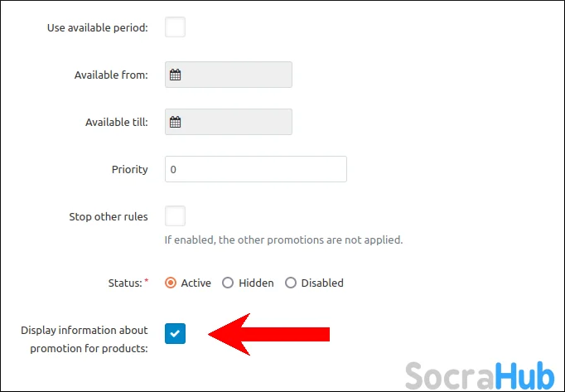Click into the Priority input box
Viewport: 565px width, 392px height.
pos(255,169)
